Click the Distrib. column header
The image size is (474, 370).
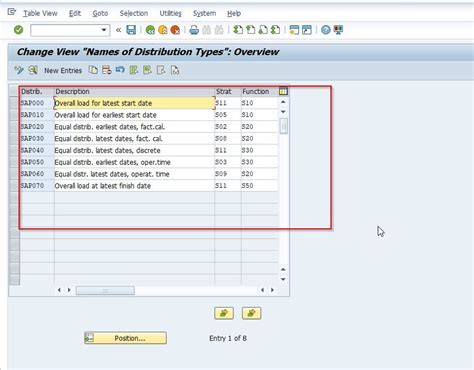coord(37,91)
